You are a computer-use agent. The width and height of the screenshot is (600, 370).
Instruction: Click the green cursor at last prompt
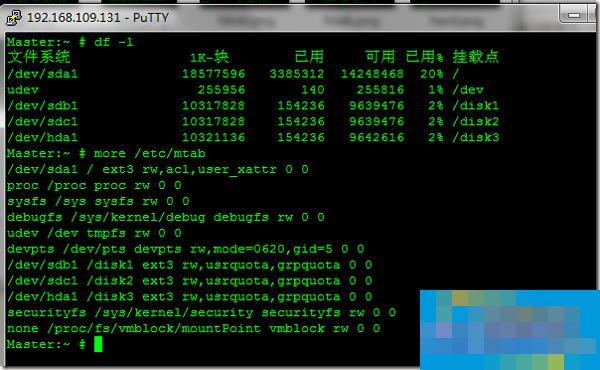coord(98,344)
